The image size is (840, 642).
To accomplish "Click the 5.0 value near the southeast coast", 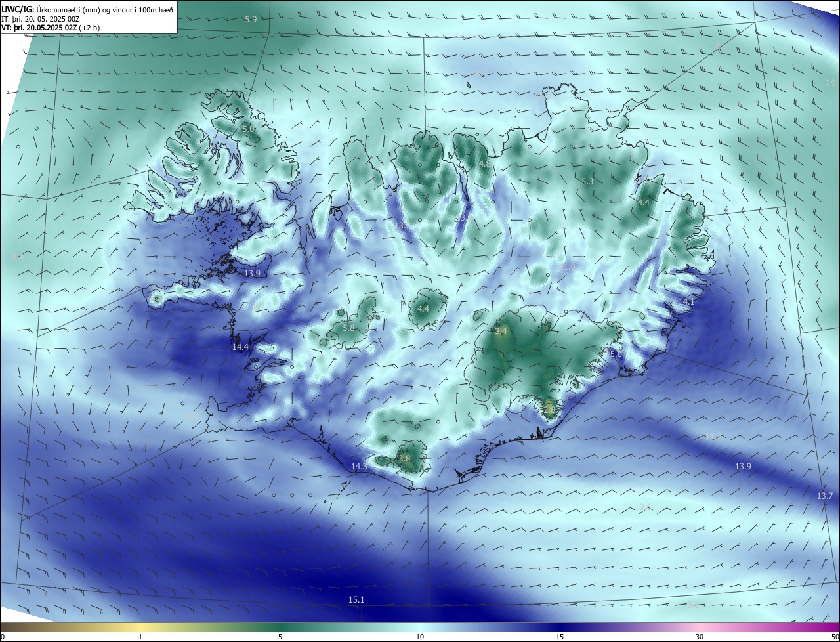I will (x=616, y=354).
